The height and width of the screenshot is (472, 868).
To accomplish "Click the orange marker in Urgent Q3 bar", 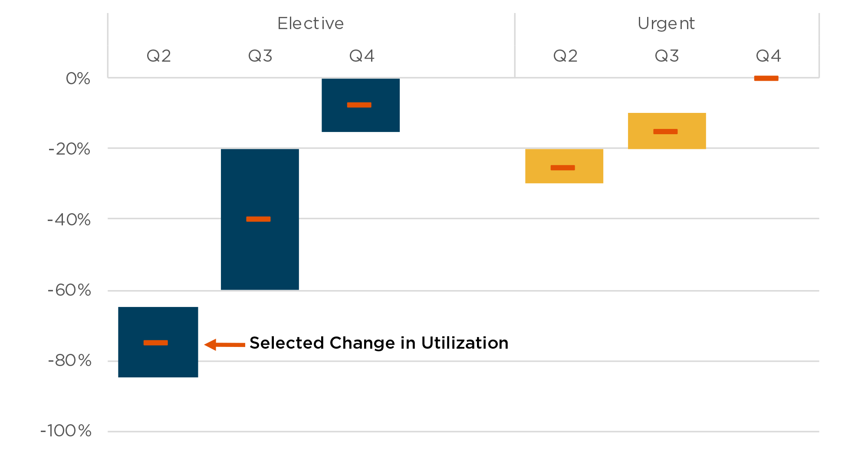I will click(665, 132).
